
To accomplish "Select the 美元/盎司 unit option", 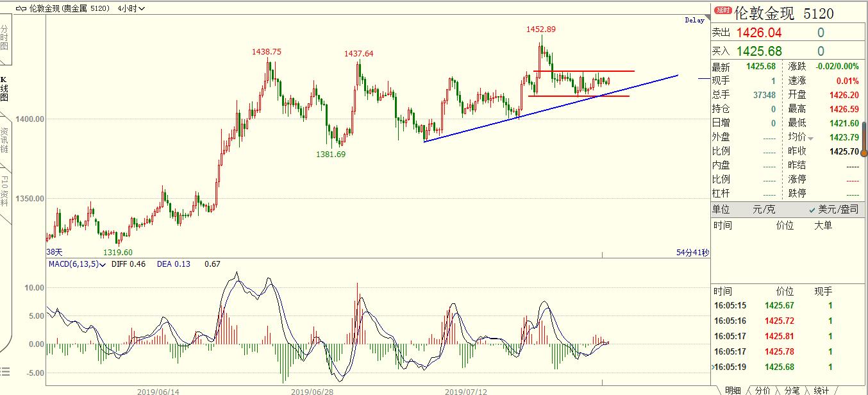I will click(833, 209).
